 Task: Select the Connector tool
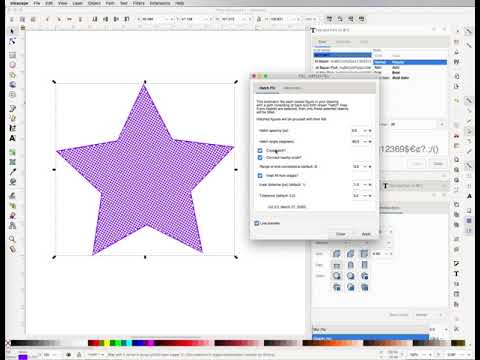[x=12, y=226]
